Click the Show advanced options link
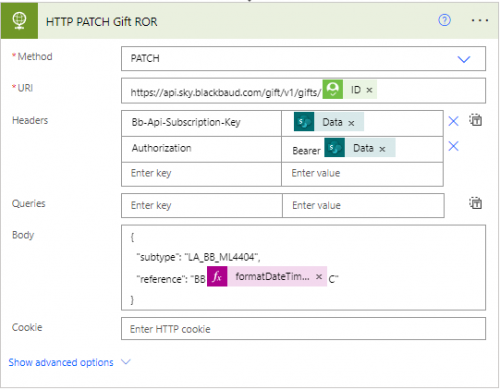 coord(61,362)
